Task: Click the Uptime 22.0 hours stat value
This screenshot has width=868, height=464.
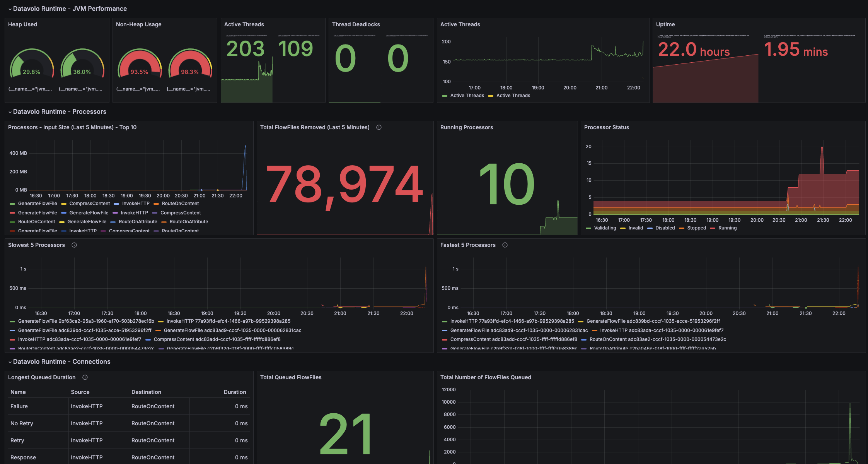Action: (694, 50)
